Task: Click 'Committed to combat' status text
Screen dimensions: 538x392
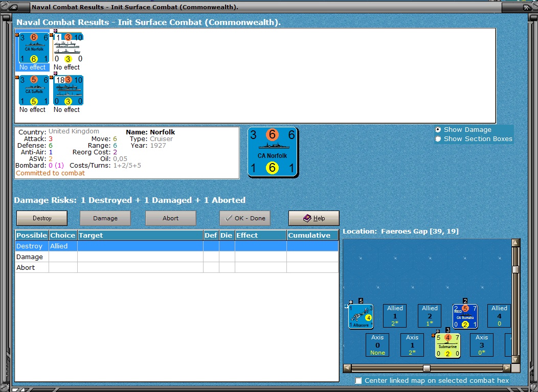Action: click(x=51, y=173)
